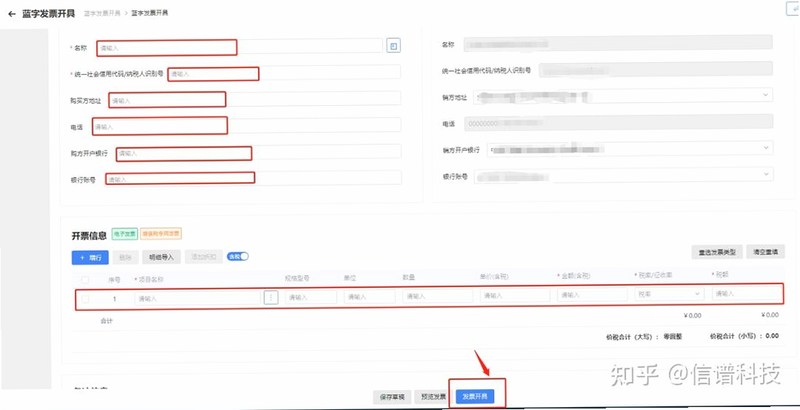Open the three-dot menu beside 项目名称 input

pyautogui.click(x=271, y=297)
